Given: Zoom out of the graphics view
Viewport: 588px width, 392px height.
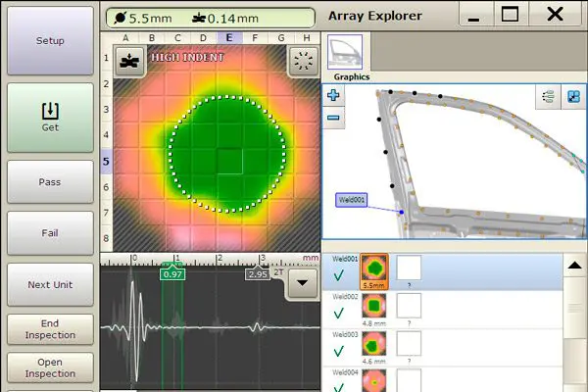Looking at the screenshot, I should [x=334, y=118].
